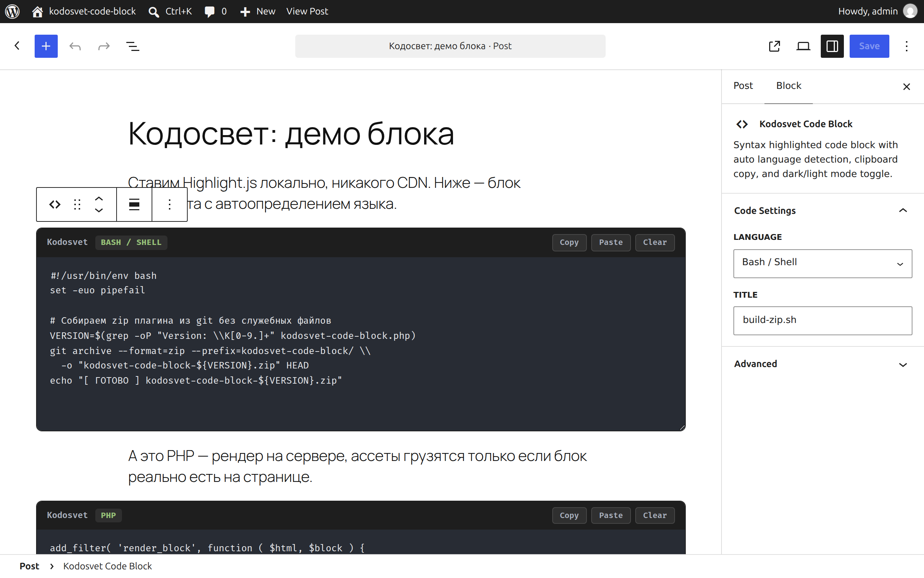Open the Document Overview list view
This screenshot has width=924, height=578.
pos(132,46)
